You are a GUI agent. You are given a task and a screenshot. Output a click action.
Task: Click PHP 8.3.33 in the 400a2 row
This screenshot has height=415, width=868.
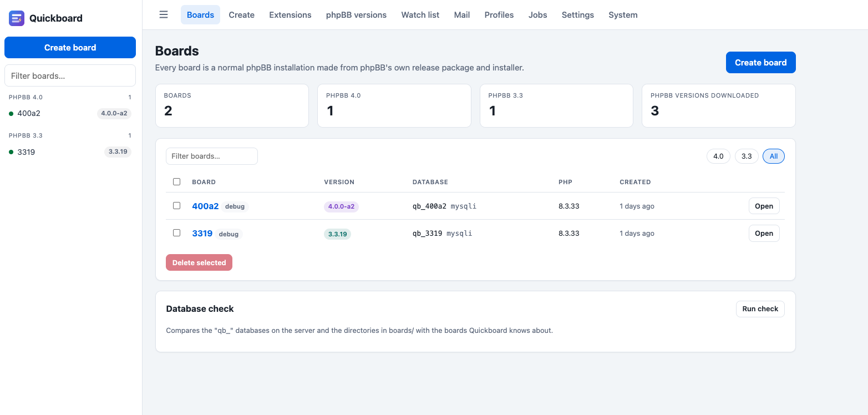click(x=569, y=206)
